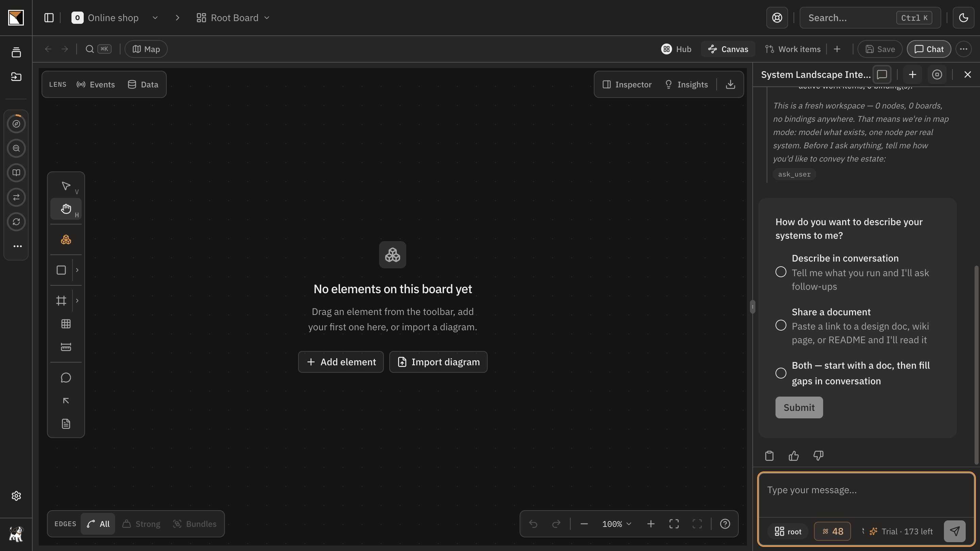
Task: Click the Add element button
Action: coord(341,362)
